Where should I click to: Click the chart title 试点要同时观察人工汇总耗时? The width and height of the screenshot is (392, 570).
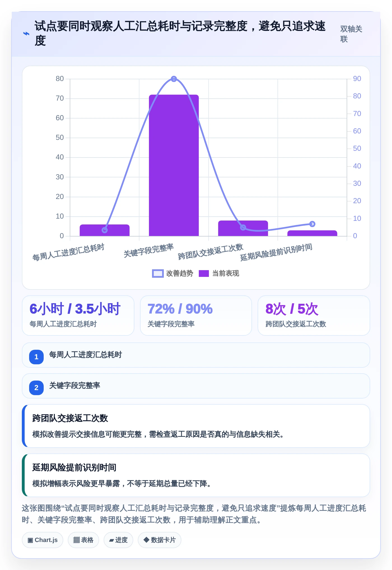pyautogui.click(x=180, y=33)
